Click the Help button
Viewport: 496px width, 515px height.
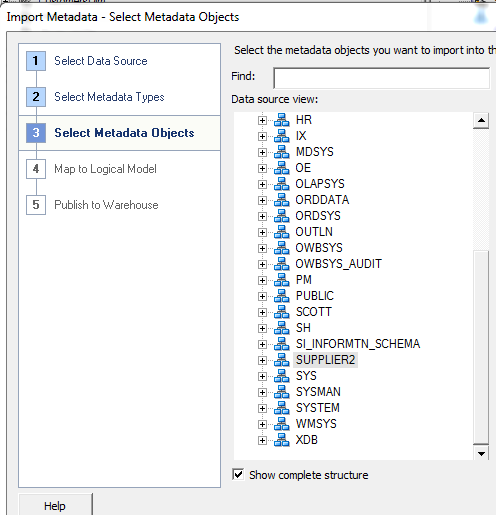click(x=55, y=505)
